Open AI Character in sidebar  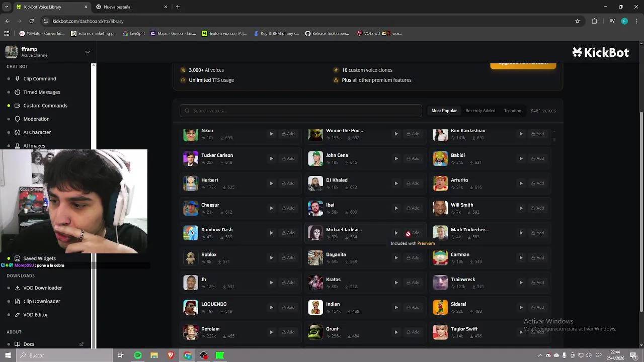tap(37, 132)
